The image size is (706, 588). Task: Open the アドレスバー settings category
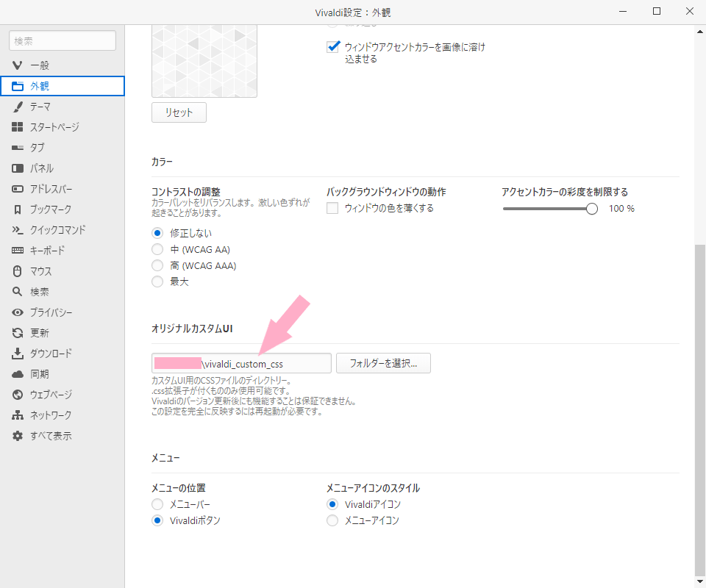tap(51, 189)
